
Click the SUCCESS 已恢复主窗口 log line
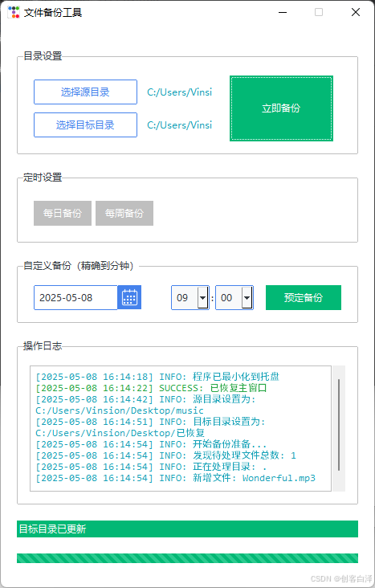point(151,388)
